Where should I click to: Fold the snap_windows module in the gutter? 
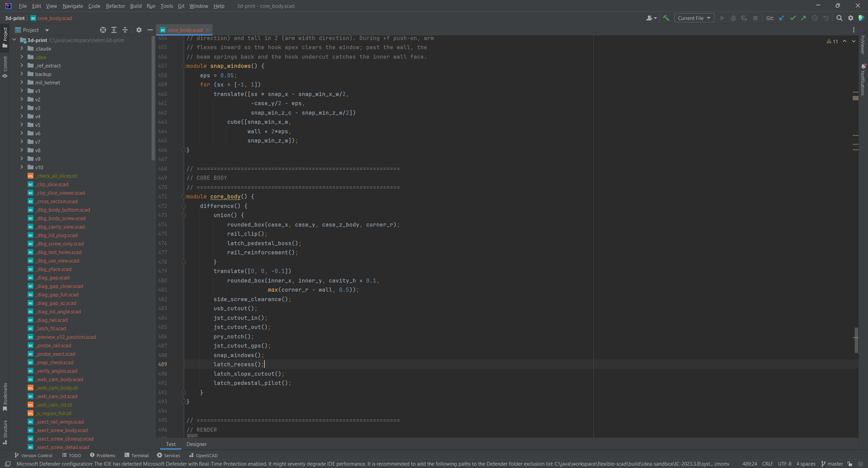(184, 66)
